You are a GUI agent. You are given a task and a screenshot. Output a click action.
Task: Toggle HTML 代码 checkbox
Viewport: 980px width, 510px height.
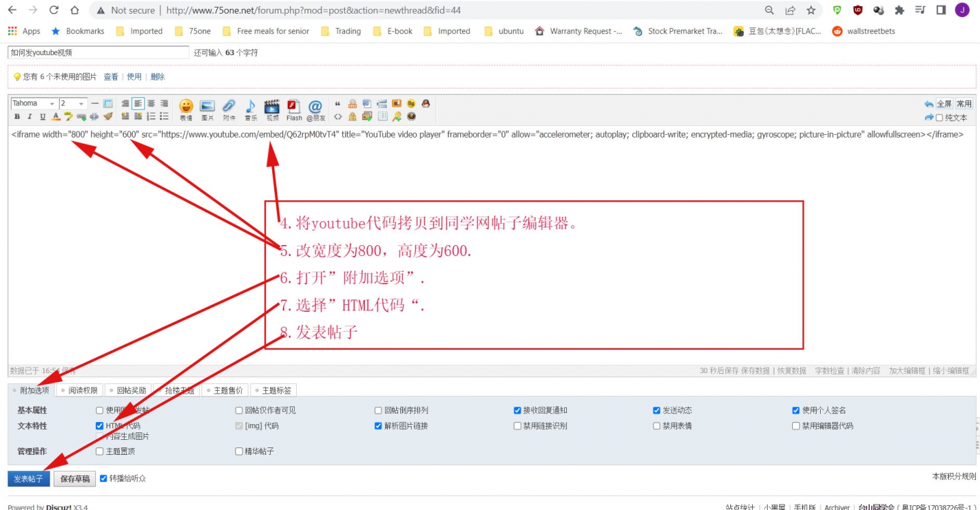pyautogui.click(x=100, y=426)
